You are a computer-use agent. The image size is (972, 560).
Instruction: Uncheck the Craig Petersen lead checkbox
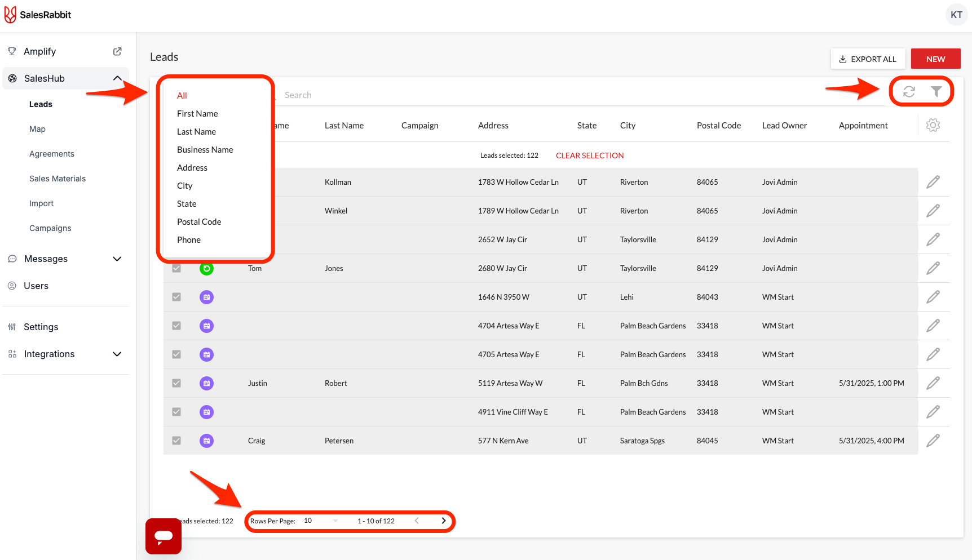pyautogui.click(x=176, y=441)
